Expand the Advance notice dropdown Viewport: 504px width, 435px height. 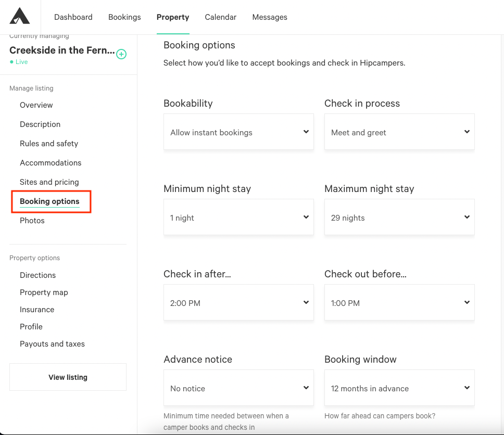[x=238, y=388]
